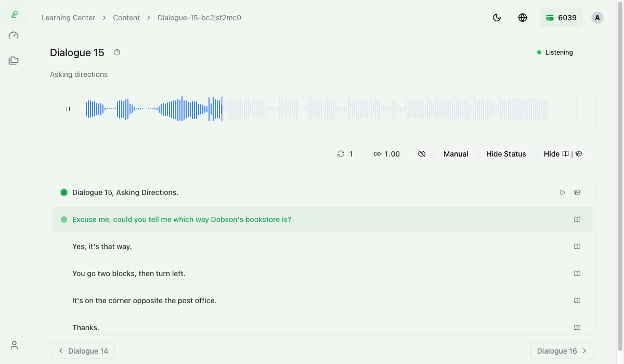Viewport: 624px width, 364px height.
Task: Toggle dark mode with the moon icon
Action: point(497,18)
